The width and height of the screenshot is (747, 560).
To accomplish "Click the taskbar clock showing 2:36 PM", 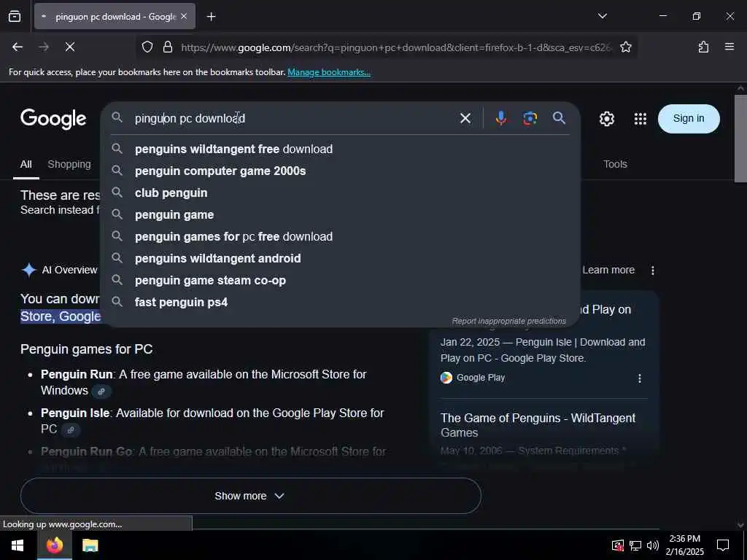I will (x=684, y=545).
